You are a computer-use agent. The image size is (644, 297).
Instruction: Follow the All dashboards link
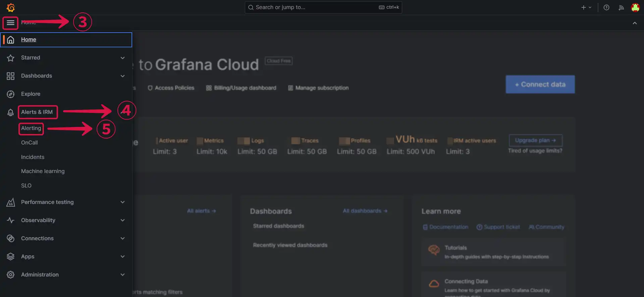click(365, 211)
